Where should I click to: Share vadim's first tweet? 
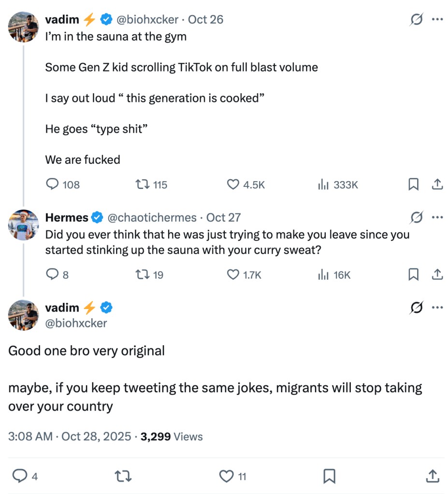pos(436,184)
